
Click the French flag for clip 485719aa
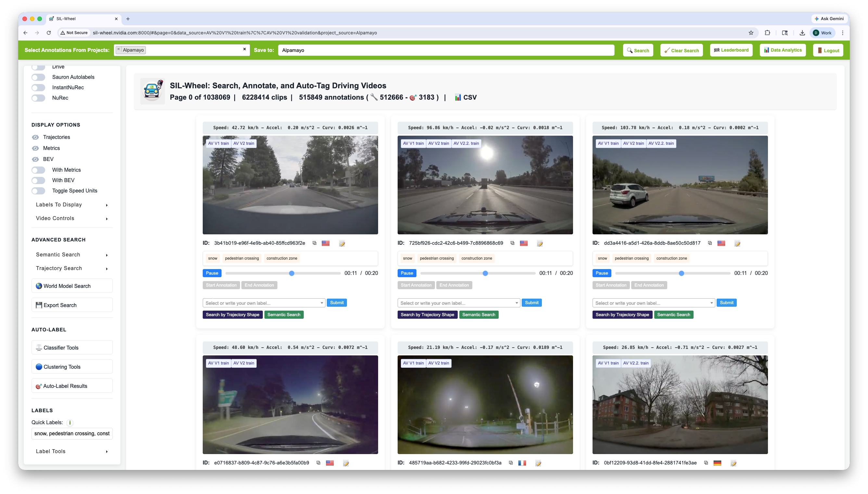[522, 463]
